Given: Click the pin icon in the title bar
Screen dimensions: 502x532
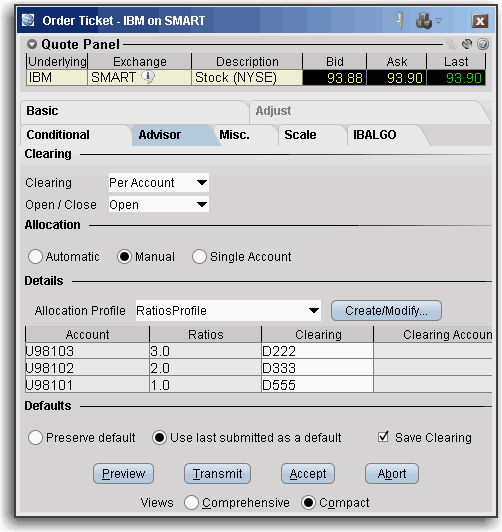Looking at the screenshot, I should (401, 20).
